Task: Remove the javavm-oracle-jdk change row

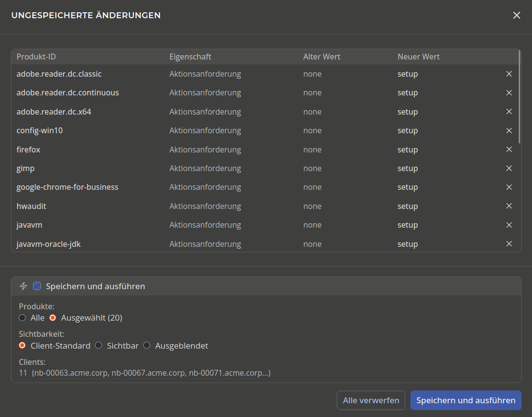Action: [x=509, y=244]
